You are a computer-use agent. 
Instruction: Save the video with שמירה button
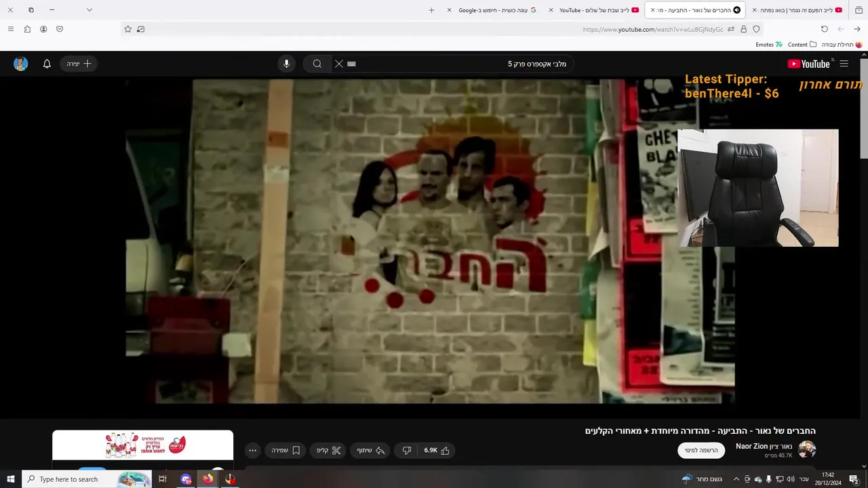click(x=285, y=450)
